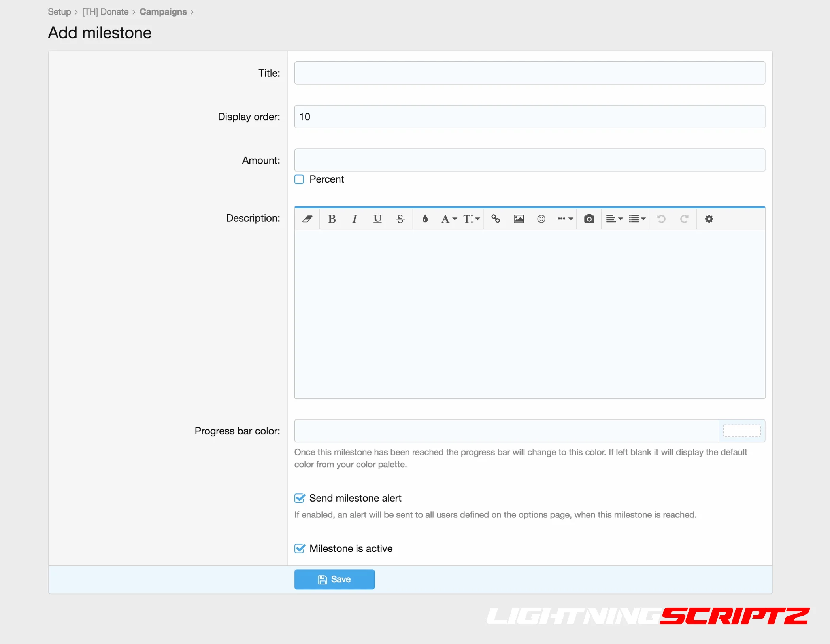Open the text alignment dropdown
The height and width of the screenshot is (644, 830).
[x=614, y=219]
